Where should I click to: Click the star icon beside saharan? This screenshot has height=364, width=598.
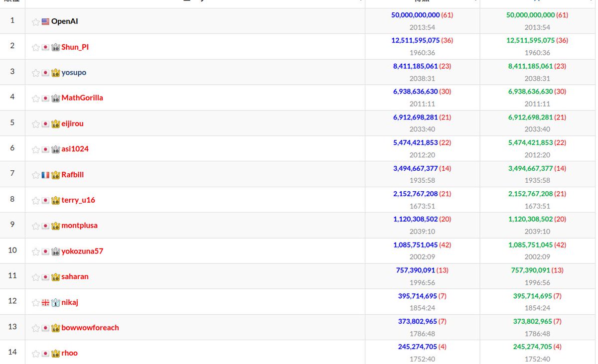pyautogui.click(x=35, y=277)
